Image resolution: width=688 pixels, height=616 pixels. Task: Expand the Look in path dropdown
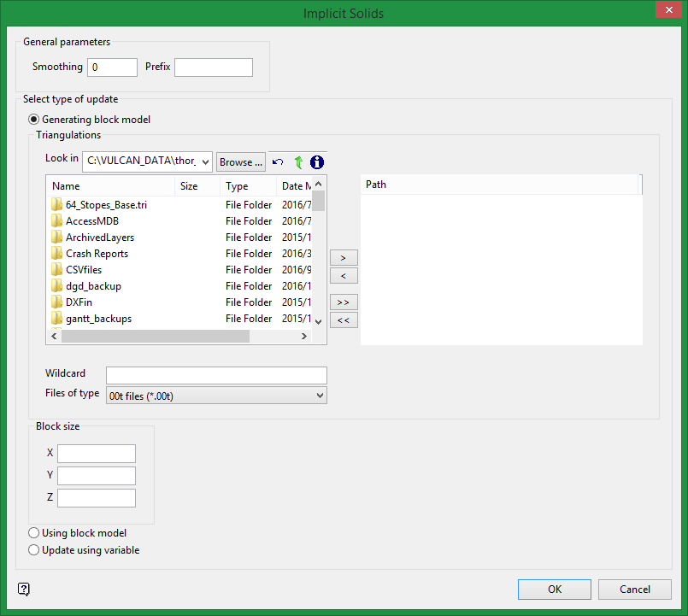[x=204, y=161]
